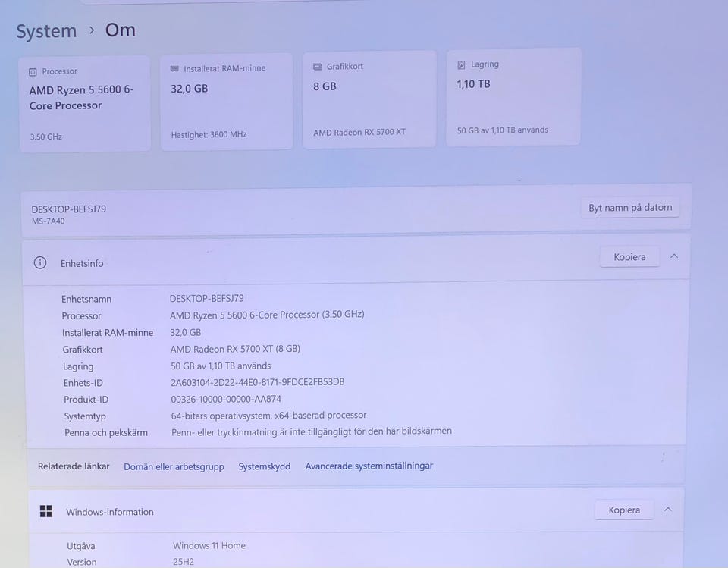Screen dimensions: 728x568
Task: Select the Utgåva value Windows 11 Home
Action: tap(209, 546)
